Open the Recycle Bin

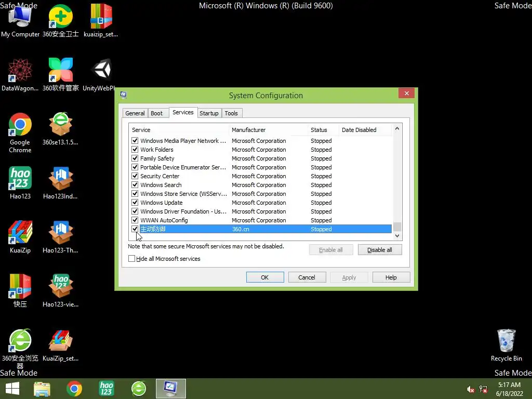pos(506,345)
